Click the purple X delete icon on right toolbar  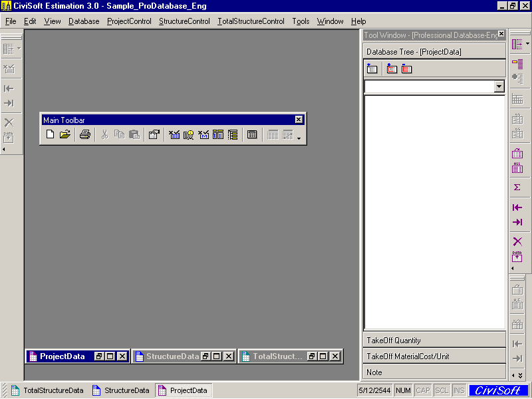(517, 241)
